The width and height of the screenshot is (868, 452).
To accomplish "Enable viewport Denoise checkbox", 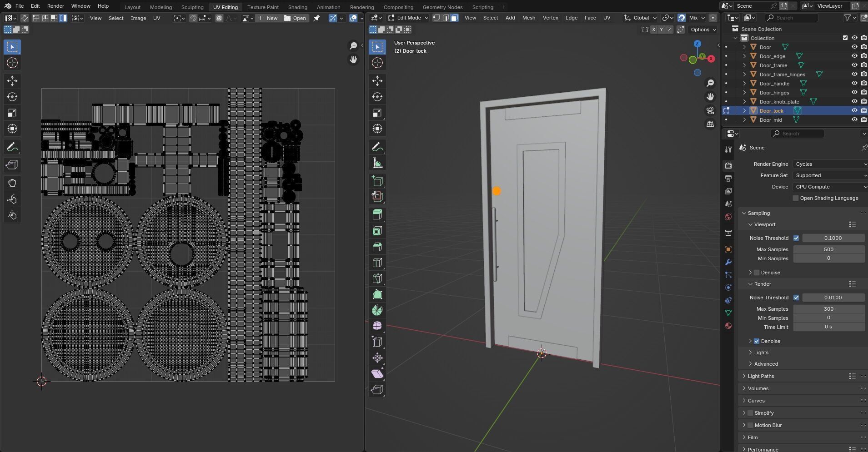I will coord(757,273).
